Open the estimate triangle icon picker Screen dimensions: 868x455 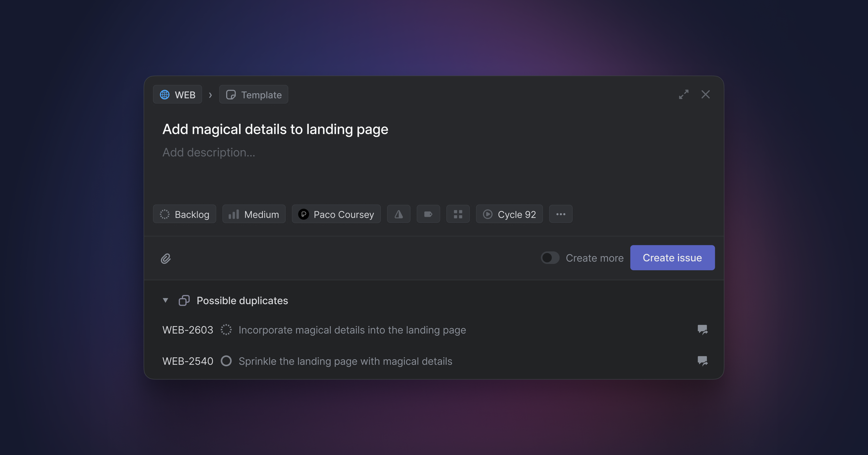[x=398, y=214]
